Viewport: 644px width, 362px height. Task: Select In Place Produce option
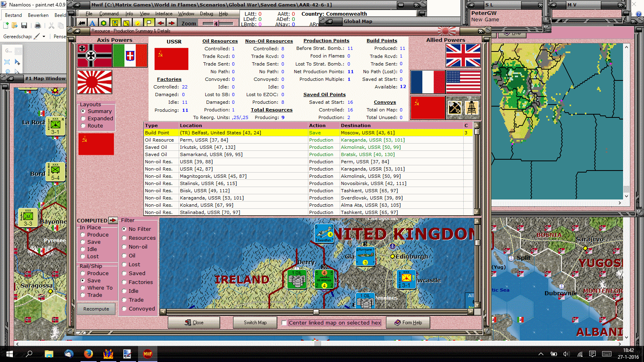[95, 234]
